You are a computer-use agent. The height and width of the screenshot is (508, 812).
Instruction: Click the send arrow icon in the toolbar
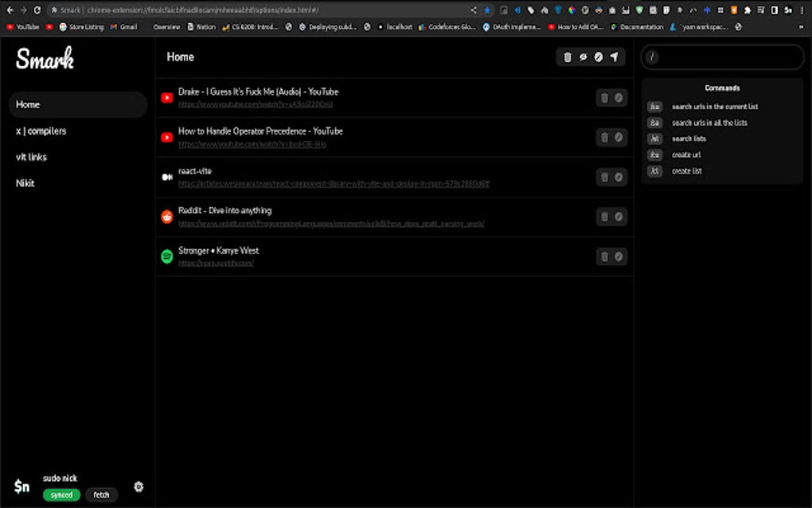click(614, 57)
